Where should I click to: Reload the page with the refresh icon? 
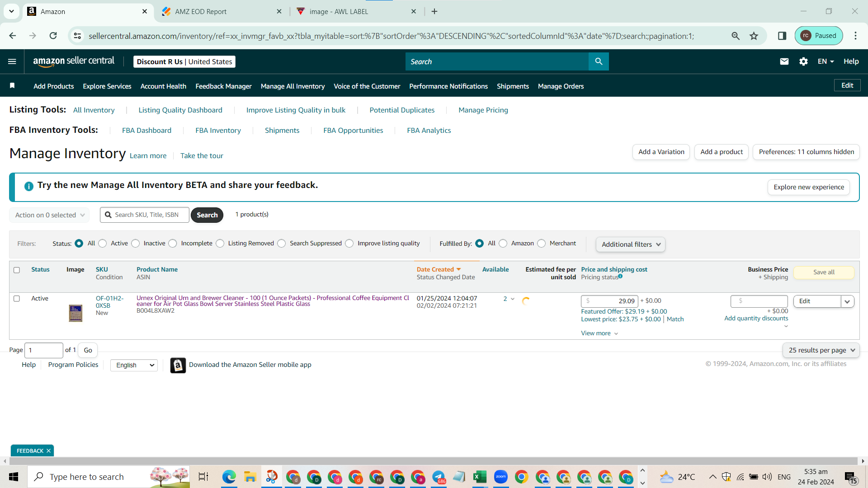coord(53,36)
